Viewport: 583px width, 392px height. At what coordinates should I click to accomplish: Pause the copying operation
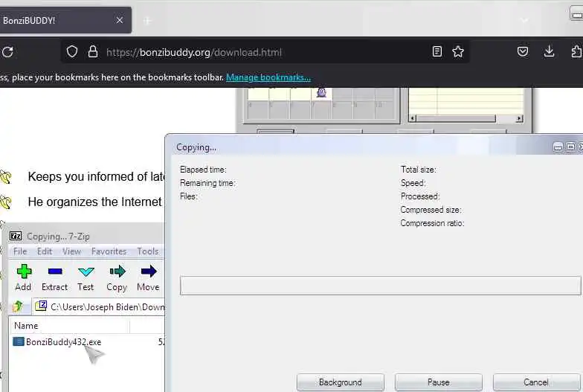point(439,382)
